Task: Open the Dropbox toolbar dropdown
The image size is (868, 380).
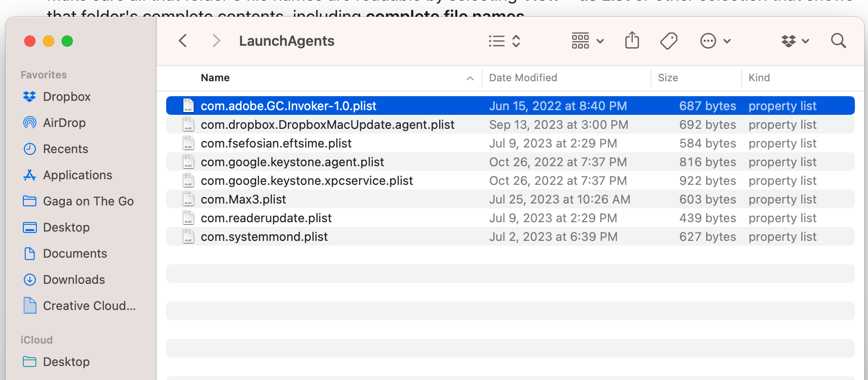Action: click(795, 41)
